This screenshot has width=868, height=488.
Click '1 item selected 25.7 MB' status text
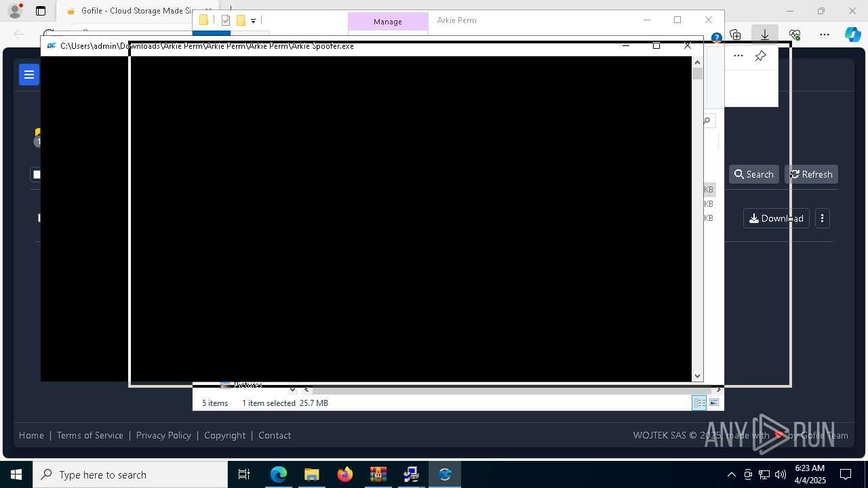coord(285,403)
